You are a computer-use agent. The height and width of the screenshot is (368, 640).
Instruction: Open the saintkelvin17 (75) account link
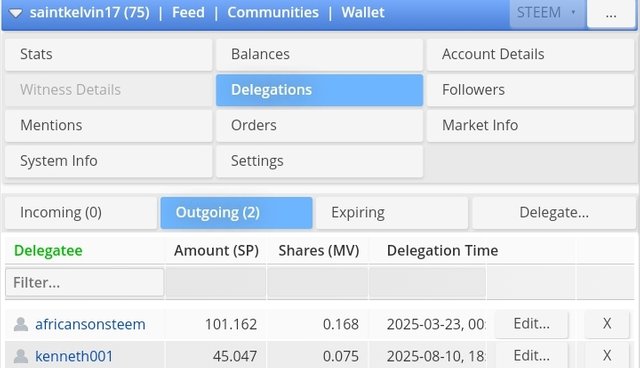(89, 12)
